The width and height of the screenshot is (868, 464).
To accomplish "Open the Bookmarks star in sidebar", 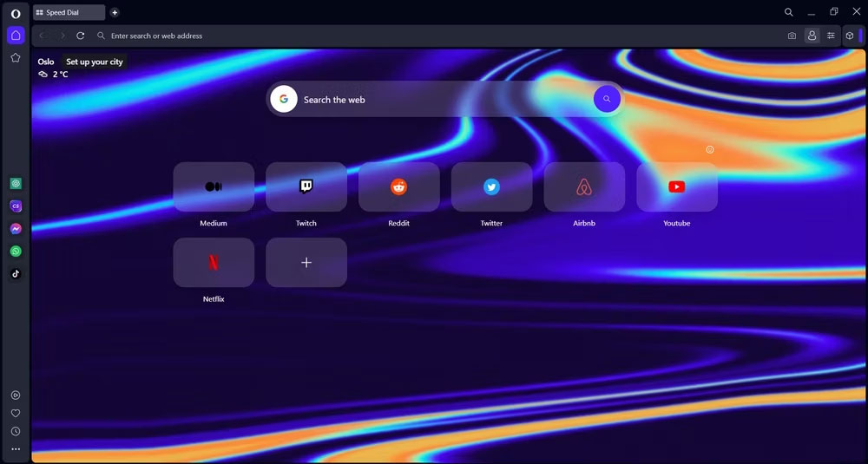I will coord(16,57).
